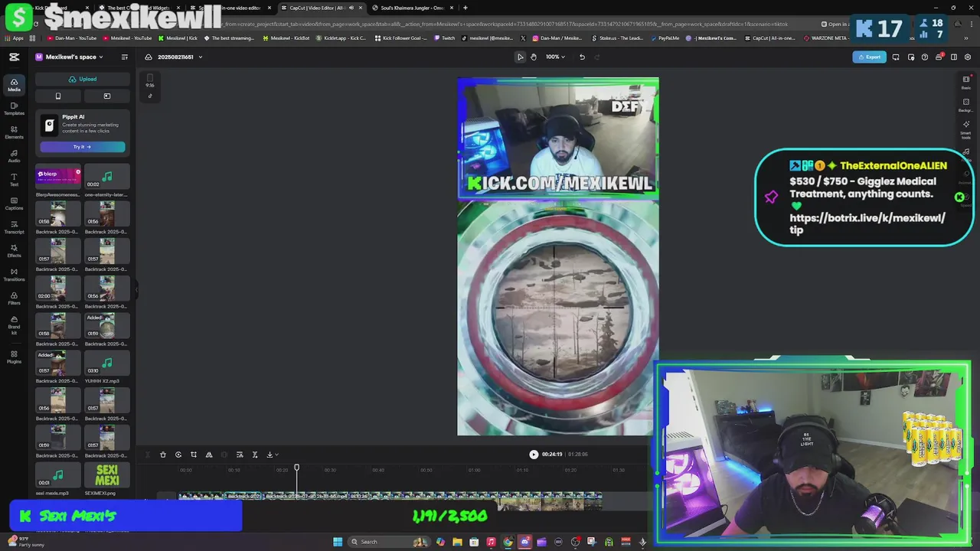Show more bookmarks chevron in Chrome

click(965, 37)
